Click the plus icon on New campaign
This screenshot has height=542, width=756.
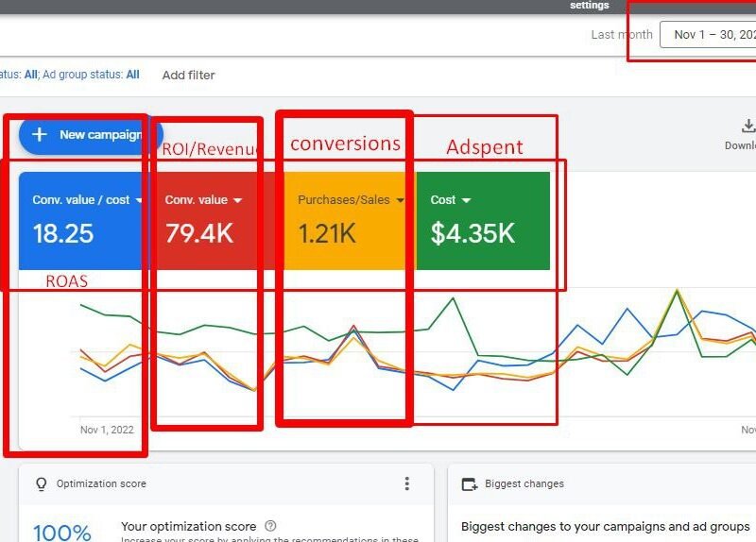pyautogui.click(x=40, y=135)
